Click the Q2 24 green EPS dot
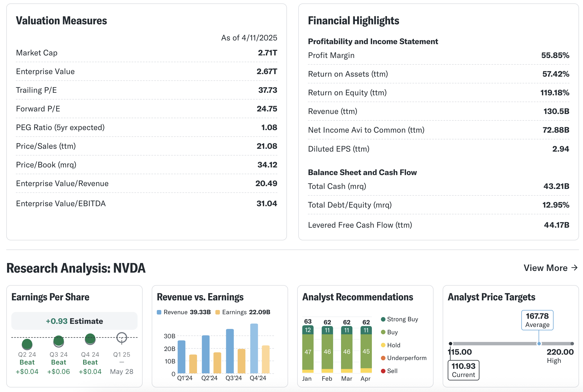 tap(27, 344)
